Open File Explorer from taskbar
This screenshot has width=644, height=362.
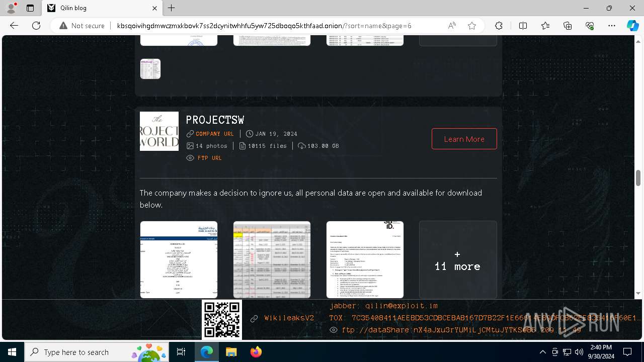[x=231, y=352]
